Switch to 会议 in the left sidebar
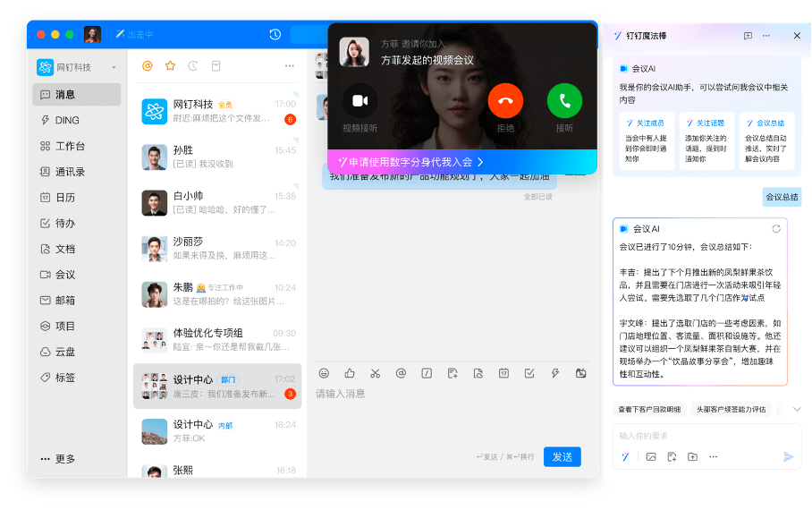Image resolution: width=812 pixels, height=510 pixels. pos(64,275)
